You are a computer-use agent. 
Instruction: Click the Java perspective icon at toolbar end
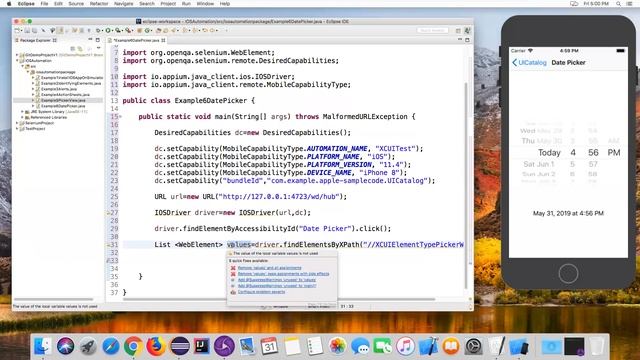pyautogui.click(x=467, y=31)
